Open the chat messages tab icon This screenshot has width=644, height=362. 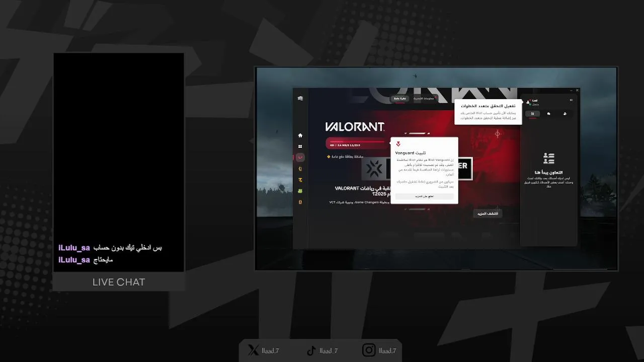tap(549, 114)
